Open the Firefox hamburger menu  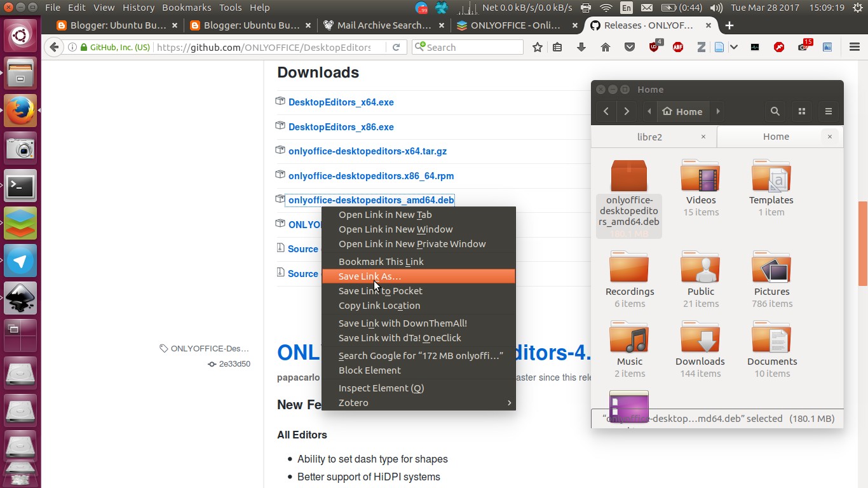tap(855, 47)
